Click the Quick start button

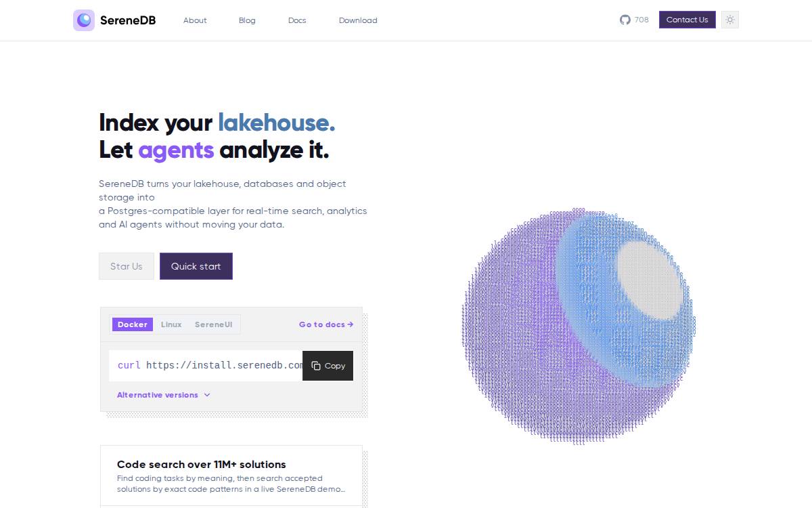[x=196, y=266]
